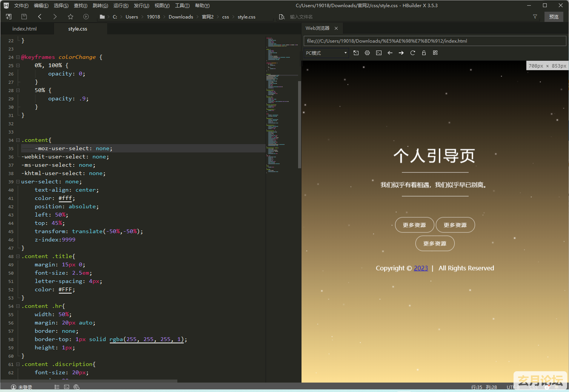The image size is (569, 392).
Task: Open the 帮助(Y) menu
Action: coord(202,6)
